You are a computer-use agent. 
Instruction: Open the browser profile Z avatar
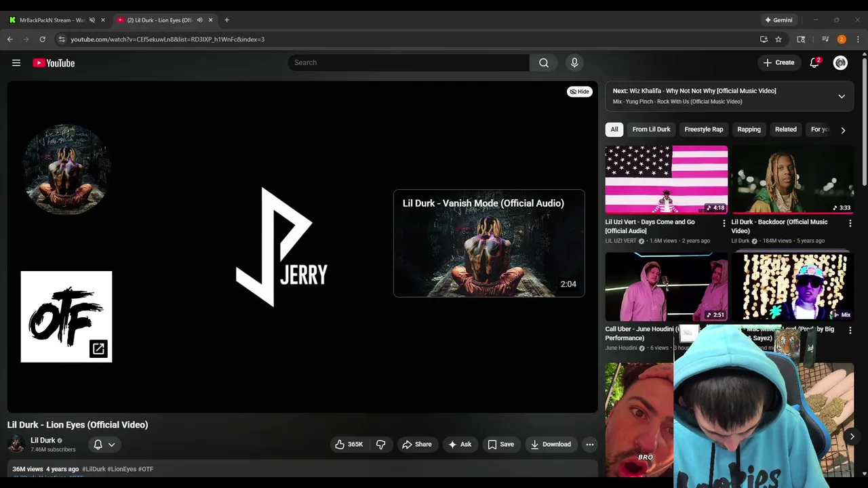(x=842, y=39)
